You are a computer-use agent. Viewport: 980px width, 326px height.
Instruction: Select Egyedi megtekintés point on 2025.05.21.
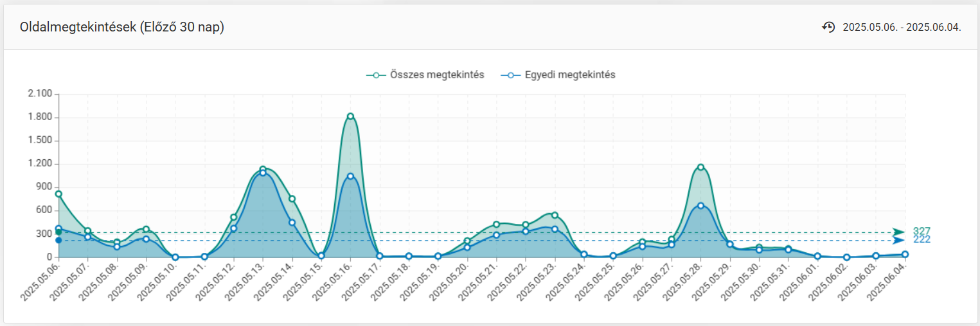click(x=496, y=235)
